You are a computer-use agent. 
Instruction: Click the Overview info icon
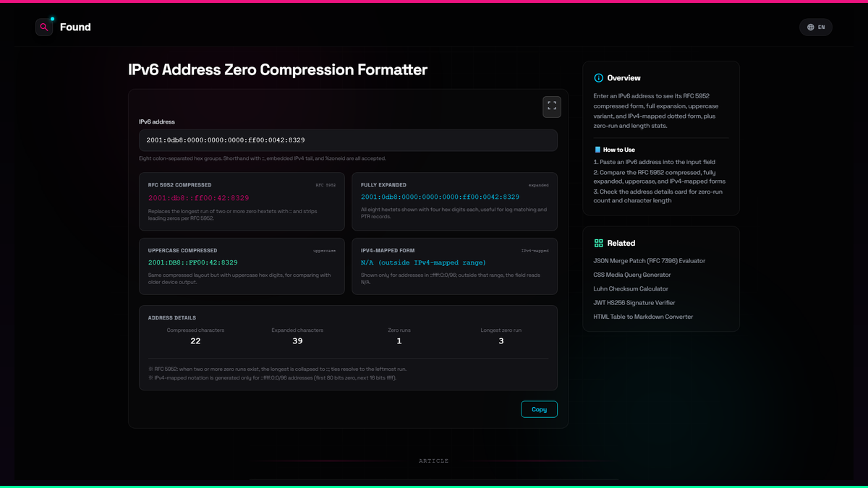pyautogui.click(x=598, y=78)
